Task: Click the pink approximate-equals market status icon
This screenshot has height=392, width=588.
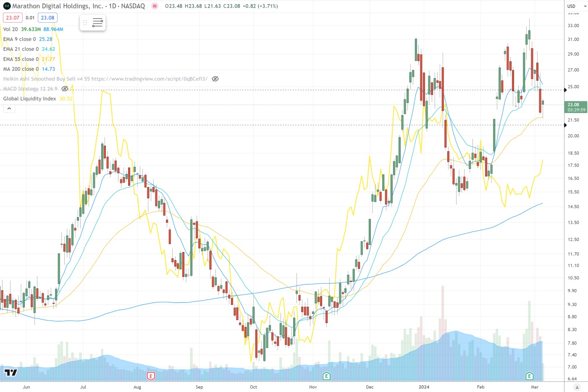Action: pyautogui.click(x=155, y=6)
